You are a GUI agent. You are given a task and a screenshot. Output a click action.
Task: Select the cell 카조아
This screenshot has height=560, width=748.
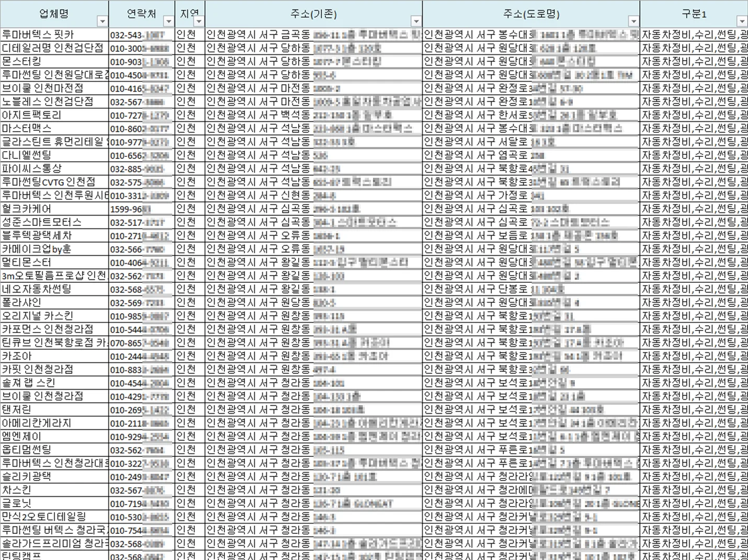coord(54,356)
